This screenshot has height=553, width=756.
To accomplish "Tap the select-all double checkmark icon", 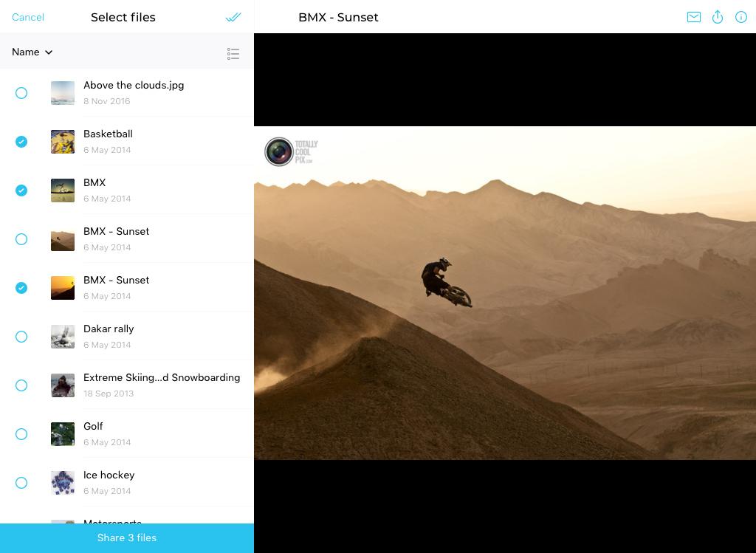I will coord(233,18).
